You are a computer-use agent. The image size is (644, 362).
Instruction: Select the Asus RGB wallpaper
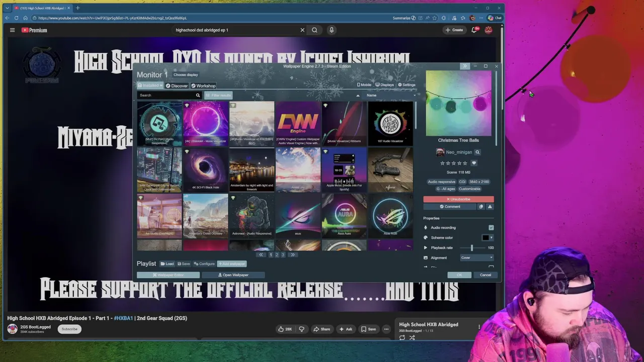click(390, 216)
